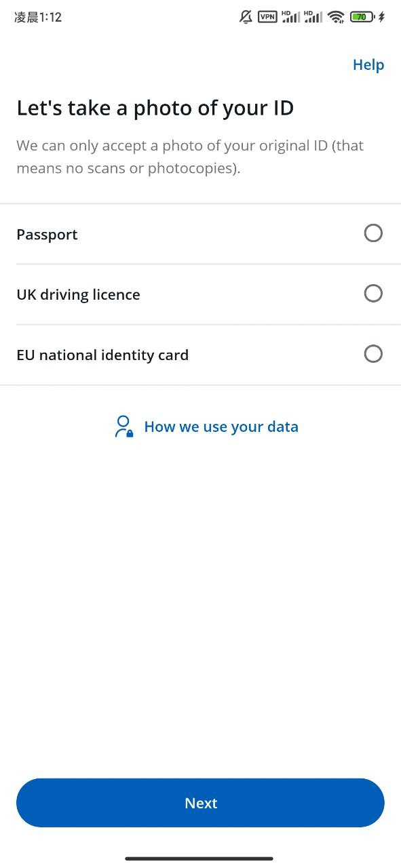
Task: Tap the home gesture bar
Action: point(199,859)
